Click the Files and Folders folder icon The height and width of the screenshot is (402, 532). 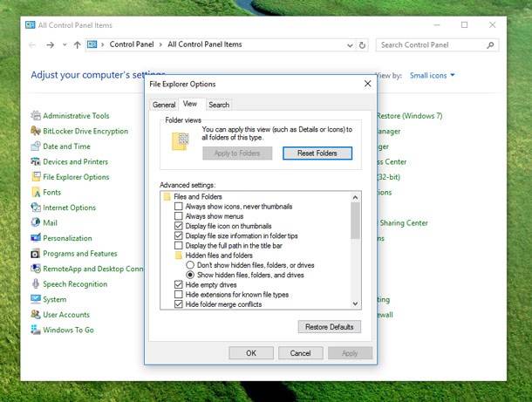click(x=167, y=197)
